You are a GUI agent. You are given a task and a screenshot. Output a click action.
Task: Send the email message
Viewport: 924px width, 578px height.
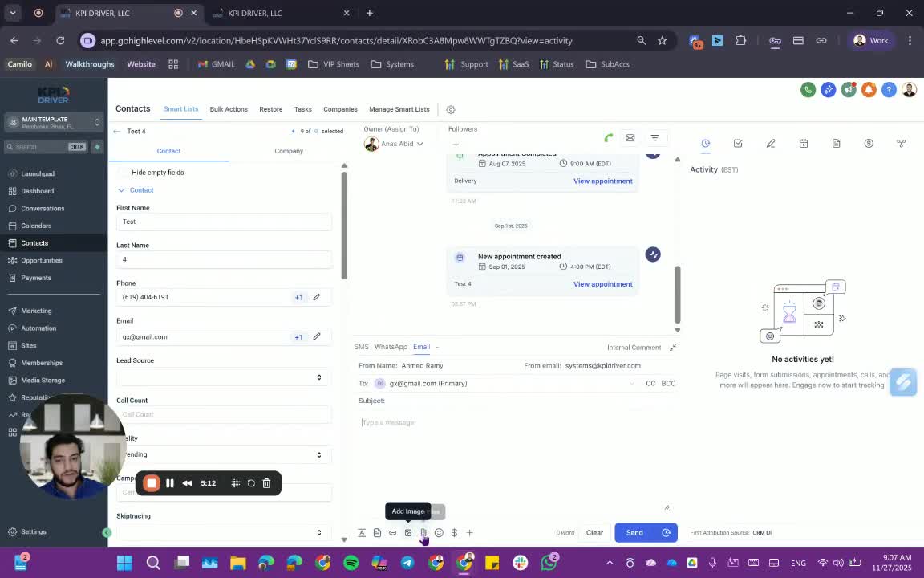pyautogui.click(x=634, y=532)
